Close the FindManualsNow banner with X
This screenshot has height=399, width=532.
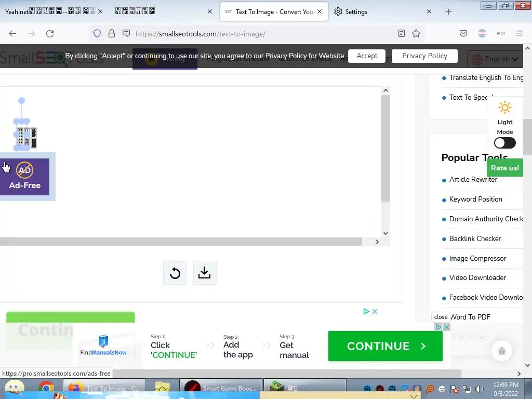pyautogui.click(x=446, y=327)
